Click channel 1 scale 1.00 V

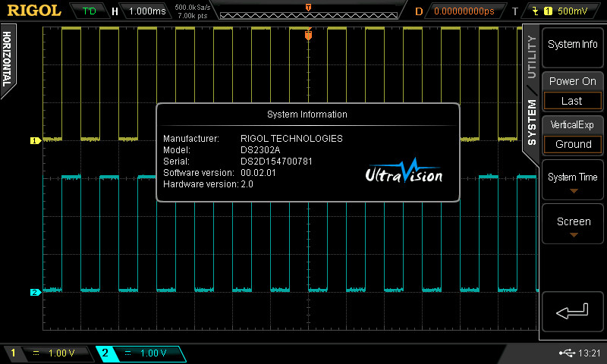pos(61,353)
